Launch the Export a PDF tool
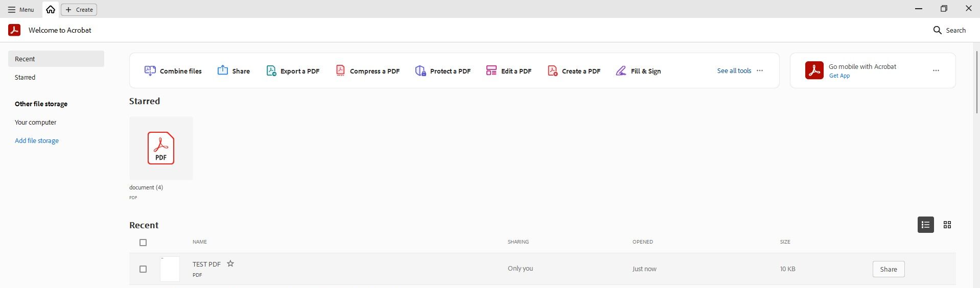 click(x=293, y=71)
